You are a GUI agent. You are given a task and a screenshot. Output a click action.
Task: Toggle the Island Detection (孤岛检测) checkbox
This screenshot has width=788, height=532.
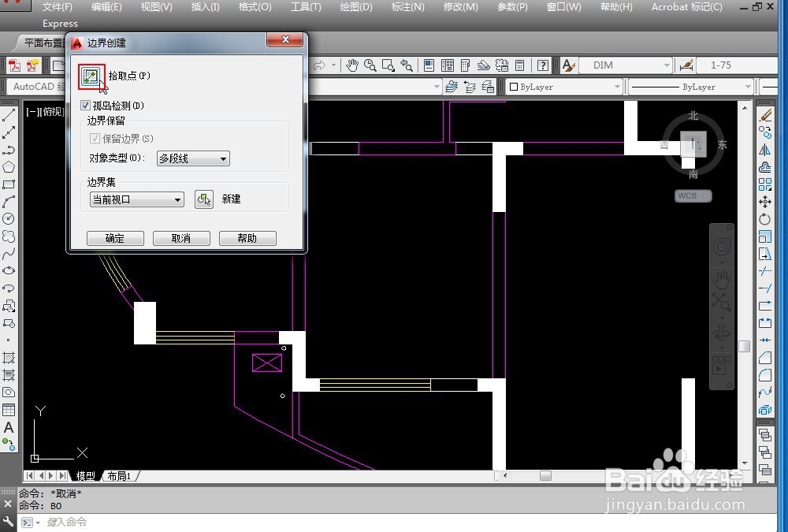click(85, 106)
